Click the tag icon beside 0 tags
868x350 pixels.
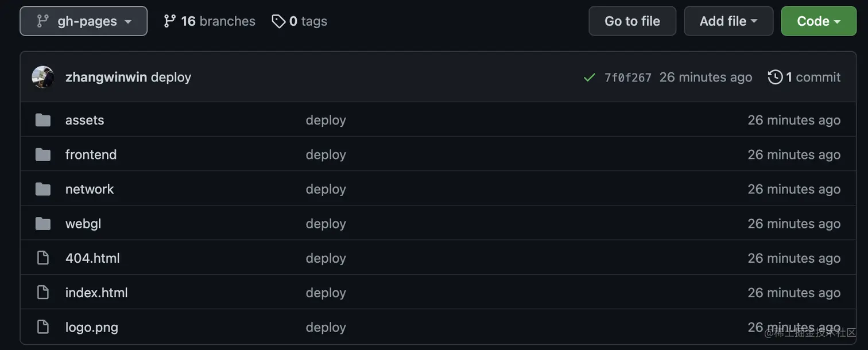tap(278, 22)
